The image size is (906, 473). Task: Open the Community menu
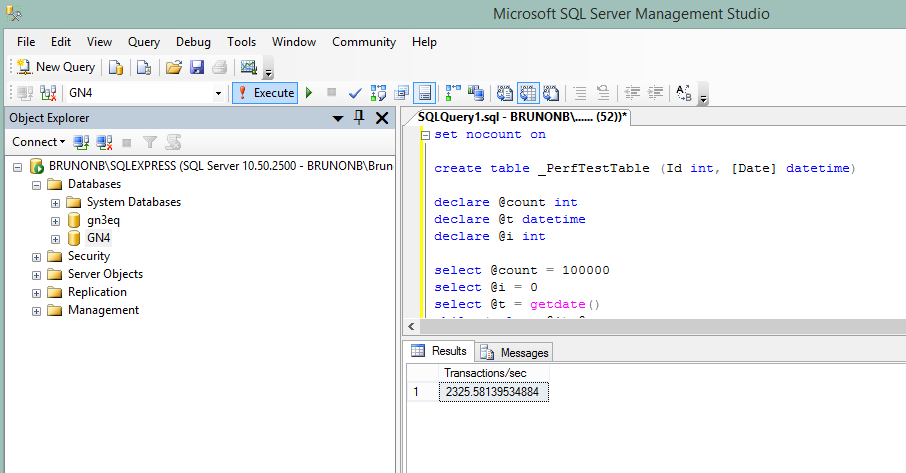coord(364,42)
